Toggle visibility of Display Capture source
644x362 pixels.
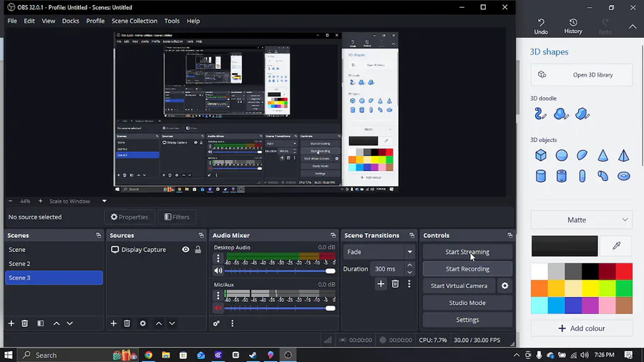(x=185, y=250)
